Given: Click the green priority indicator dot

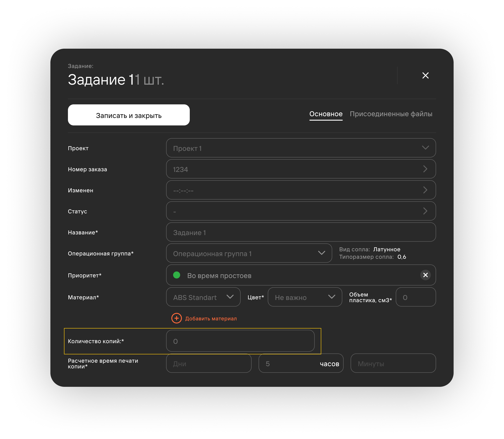Looking at the screenshot, I should coord(176,275).
